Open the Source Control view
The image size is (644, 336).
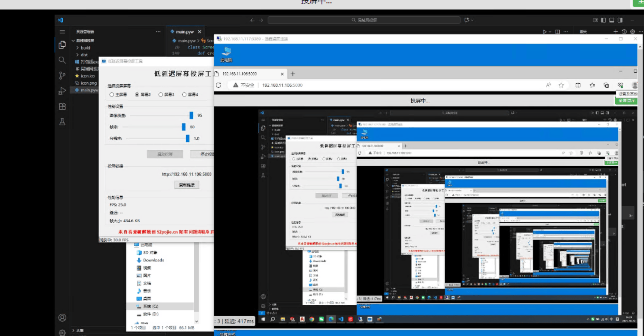tap(62, 75)
